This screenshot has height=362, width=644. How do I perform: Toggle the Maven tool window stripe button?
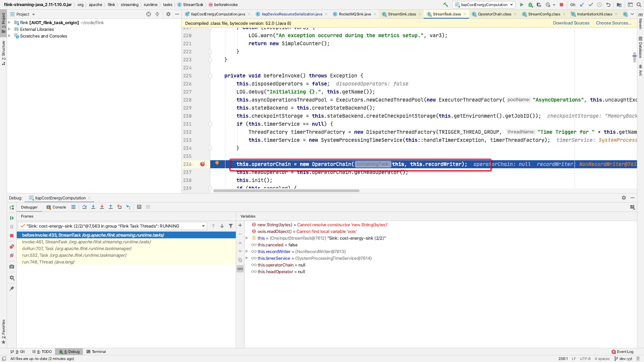pyautogui.click(x=640, y=21)
